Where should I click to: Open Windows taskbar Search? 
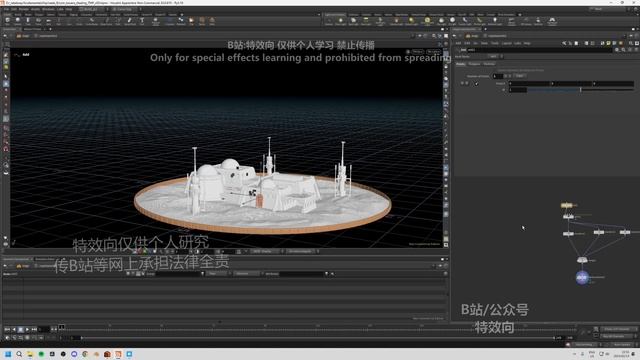point(19,354)
